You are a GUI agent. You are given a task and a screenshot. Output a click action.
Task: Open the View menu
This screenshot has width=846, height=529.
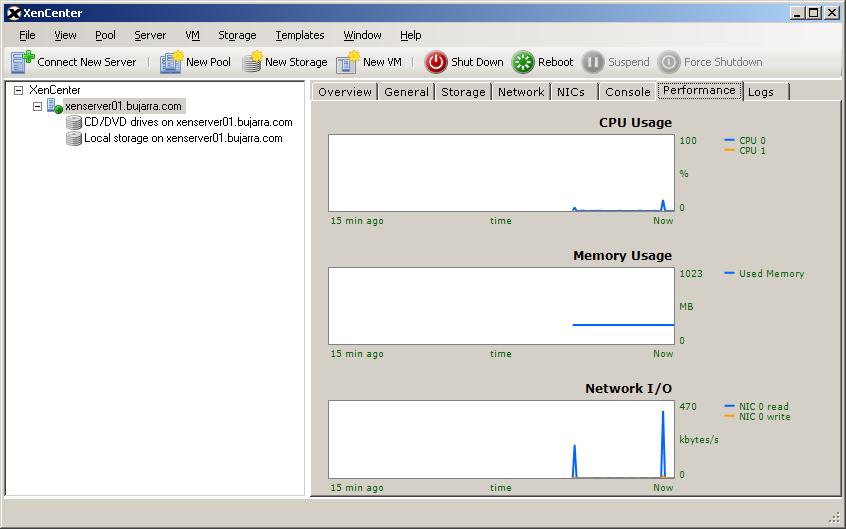click(x=65, y=35)
